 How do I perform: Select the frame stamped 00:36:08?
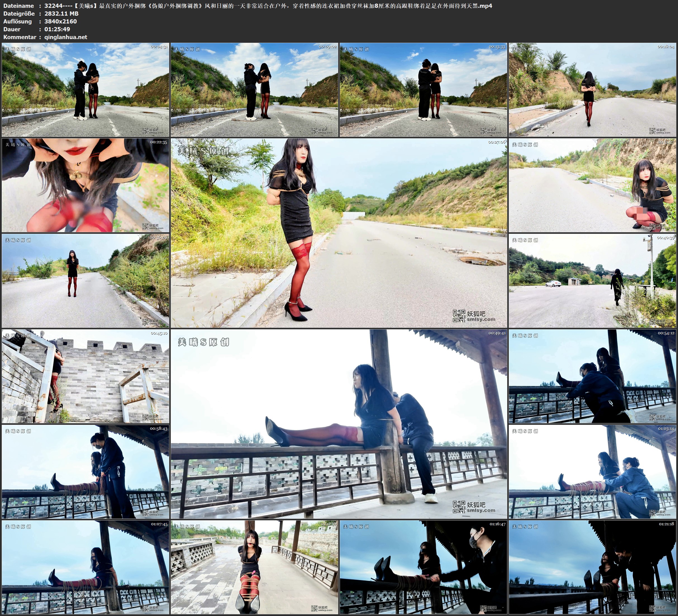[85, 280]
